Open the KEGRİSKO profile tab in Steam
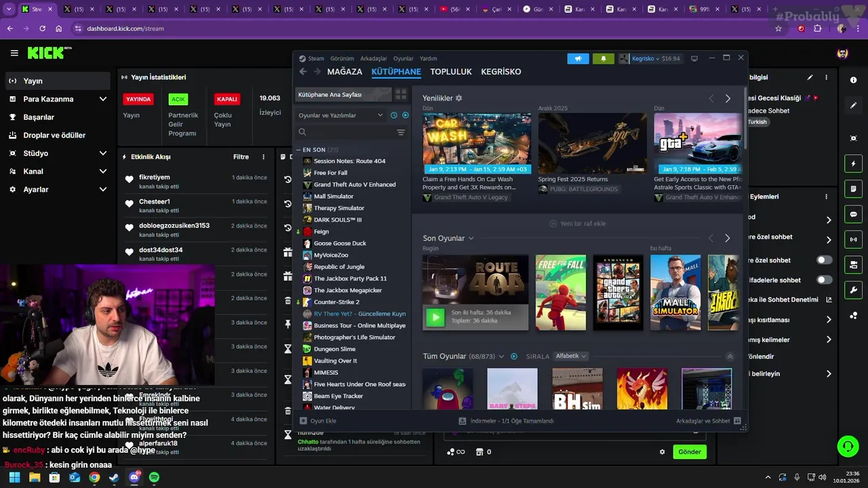 (x=501, y=72)
